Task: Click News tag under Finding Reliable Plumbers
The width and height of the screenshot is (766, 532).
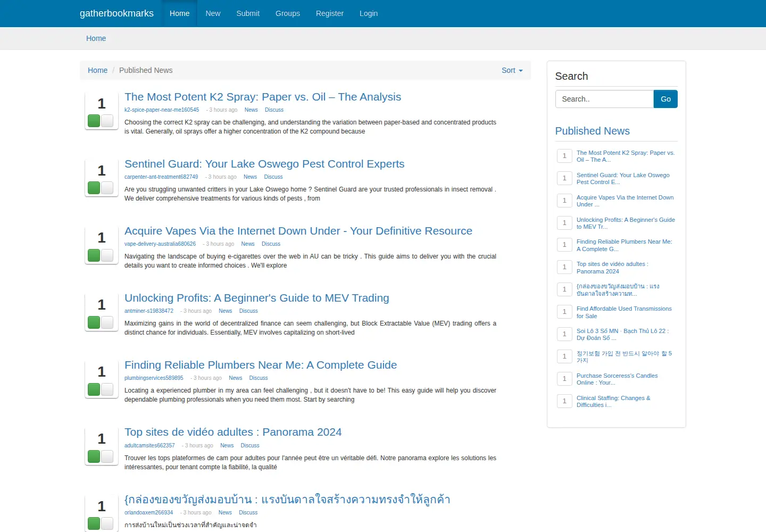Action: point(236,378)
